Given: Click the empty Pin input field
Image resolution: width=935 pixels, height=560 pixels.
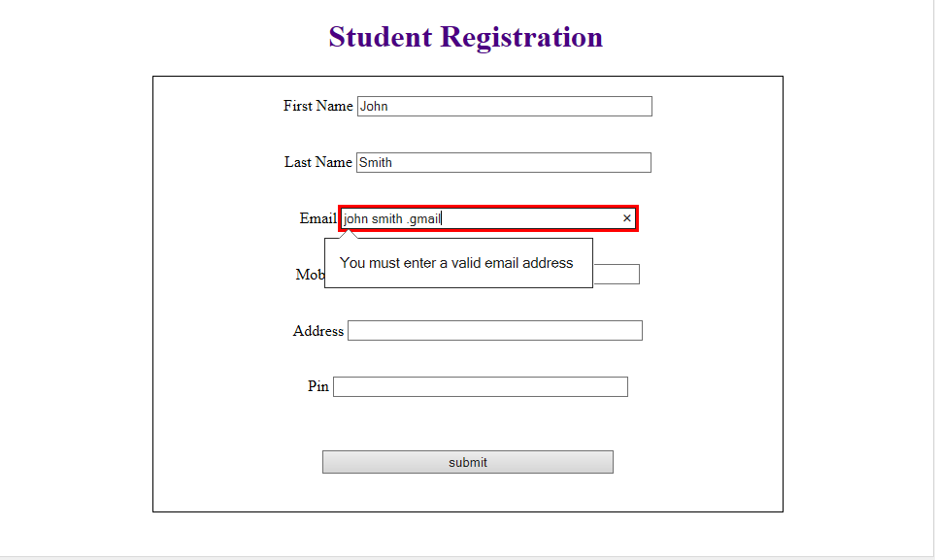Looking at the screenshot, I should tap(480, 386).
